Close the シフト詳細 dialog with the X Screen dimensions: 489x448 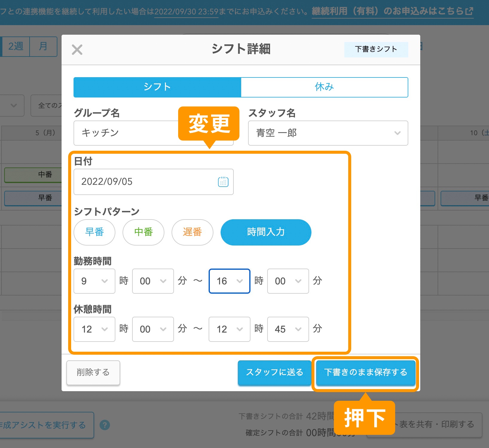(77, 50)
